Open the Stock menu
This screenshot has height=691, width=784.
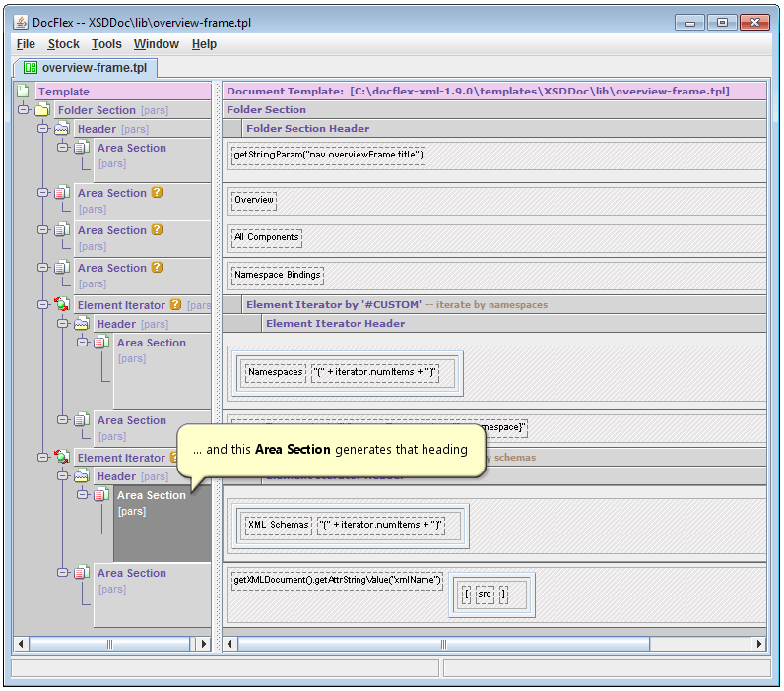tap(63, 44)
